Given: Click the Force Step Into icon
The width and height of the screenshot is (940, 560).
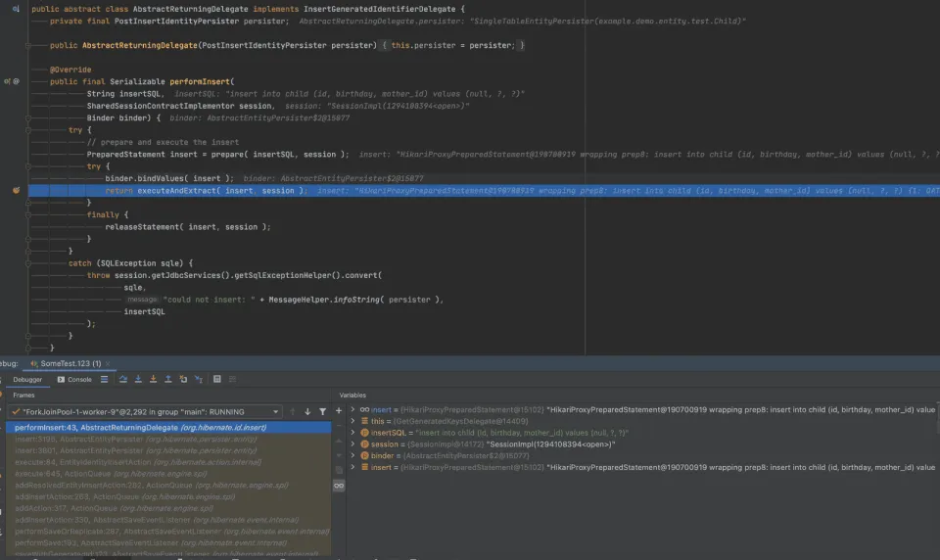Looking at the screenshot, I should 153,379.
